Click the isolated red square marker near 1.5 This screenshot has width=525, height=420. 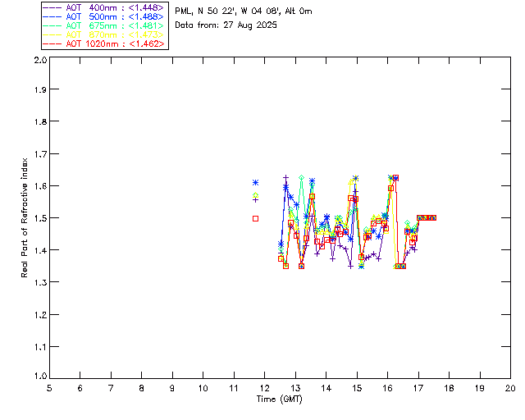point(255,218)
